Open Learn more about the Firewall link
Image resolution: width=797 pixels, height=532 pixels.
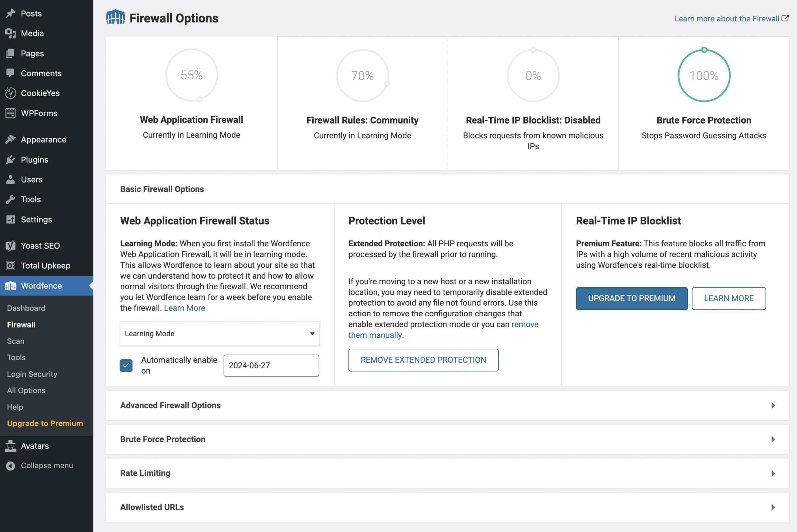pos(726,18)
